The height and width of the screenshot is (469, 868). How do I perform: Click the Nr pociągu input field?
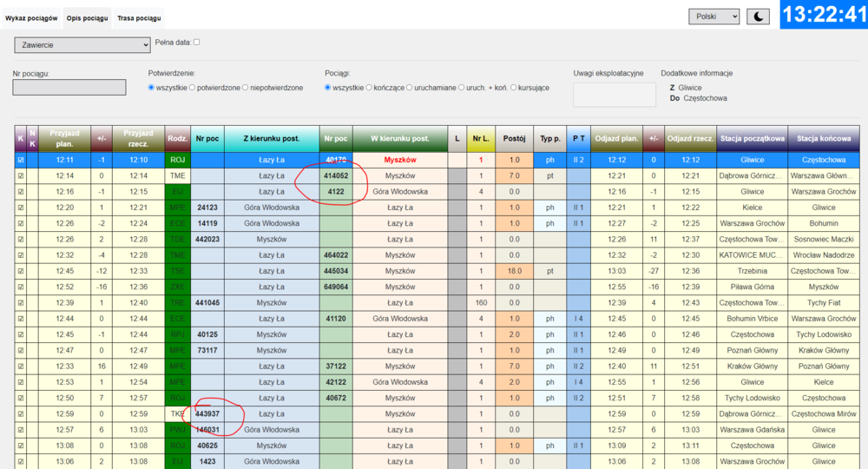click(69, 88)
